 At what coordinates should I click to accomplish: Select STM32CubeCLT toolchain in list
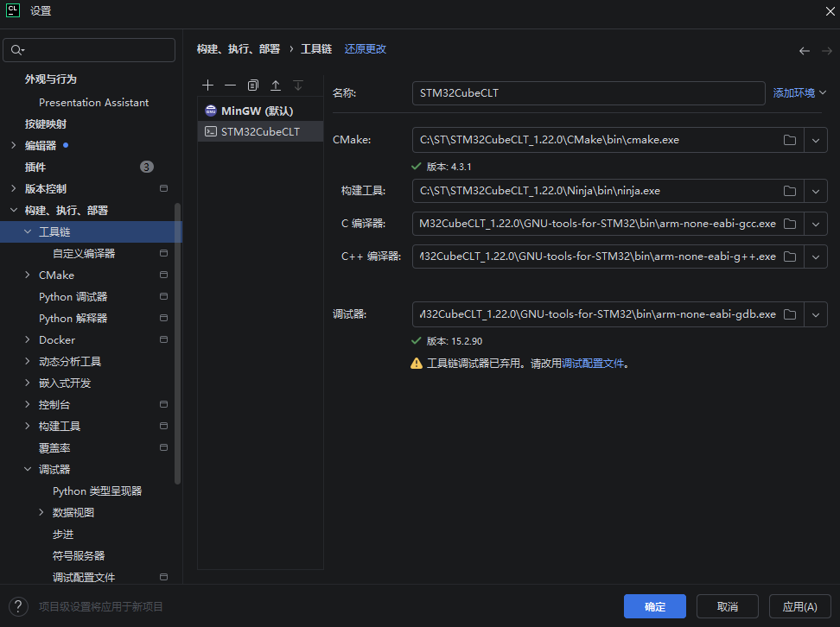pos(260,132)
